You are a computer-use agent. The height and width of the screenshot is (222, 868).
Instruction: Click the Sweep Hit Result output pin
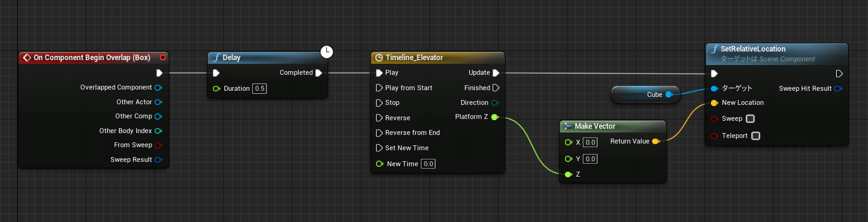pos(839,88)
